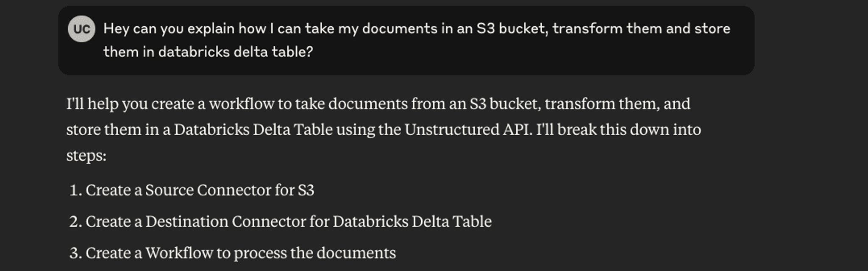Click the number '1.' list marker
The image size is (868, 271).
[76, 190]
